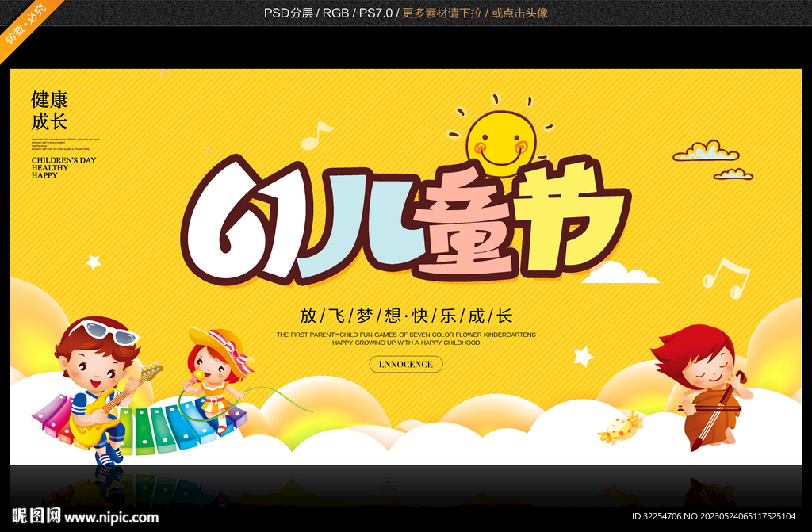Click the white star above the guitar boy

coord(94,262)
